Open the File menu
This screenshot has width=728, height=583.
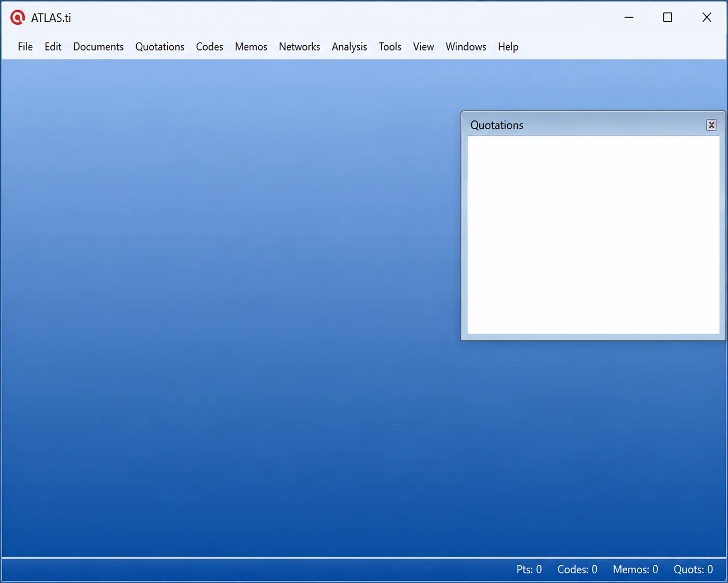[x=25, y=47]
